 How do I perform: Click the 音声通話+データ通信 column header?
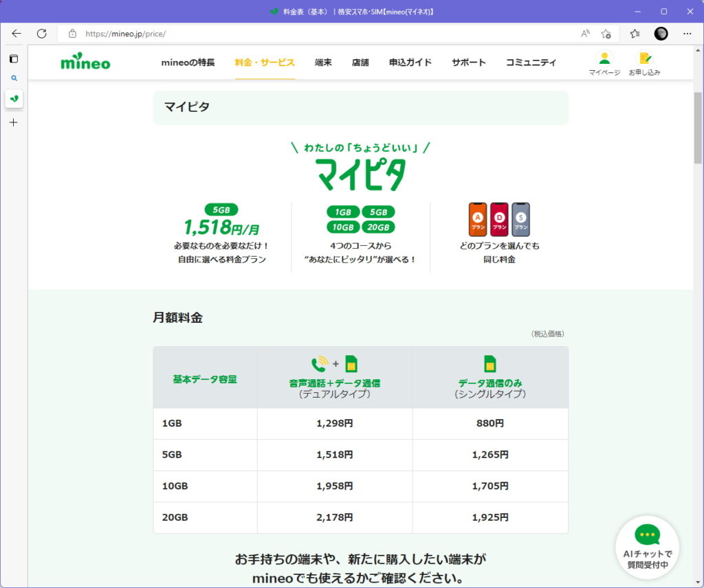[335, 383]
